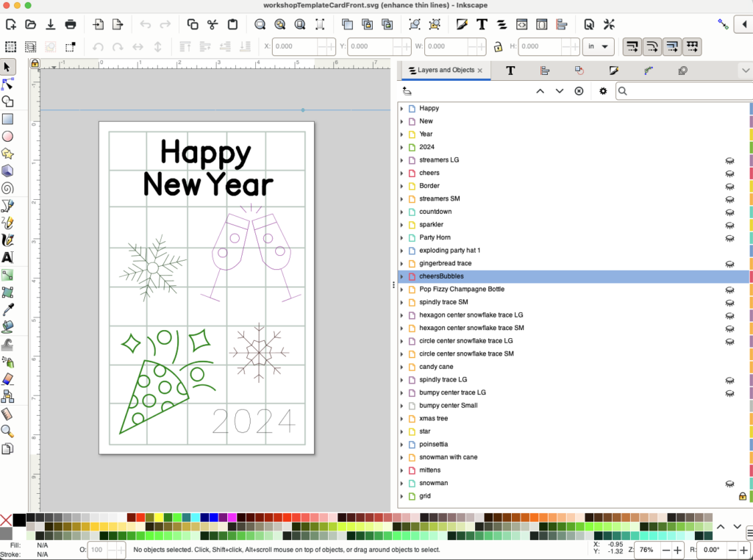The height and width of the screenshot is (560, 753).
Task: Click the Paste clipboard icon
Action: (232, 24)
